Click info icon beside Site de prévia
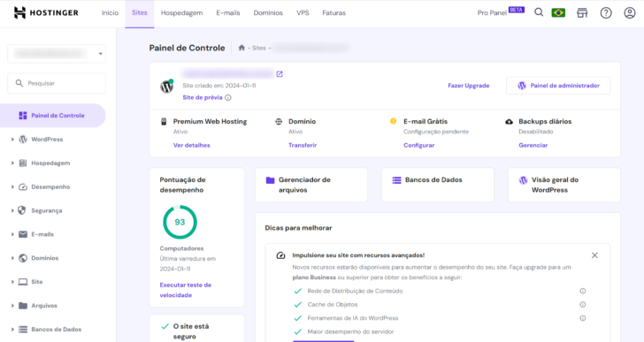Image resolution: width=644 pixels, height=342 pixels. [228, 97]
